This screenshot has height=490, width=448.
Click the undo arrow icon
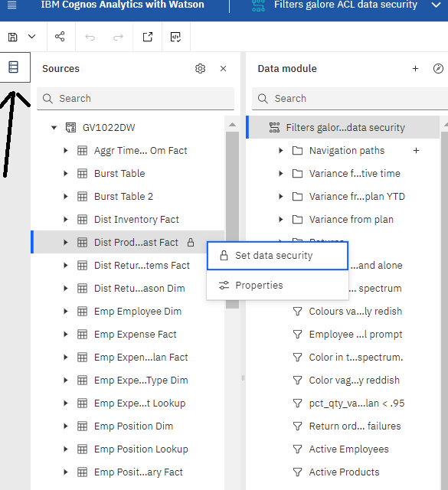tap(90, 38)
